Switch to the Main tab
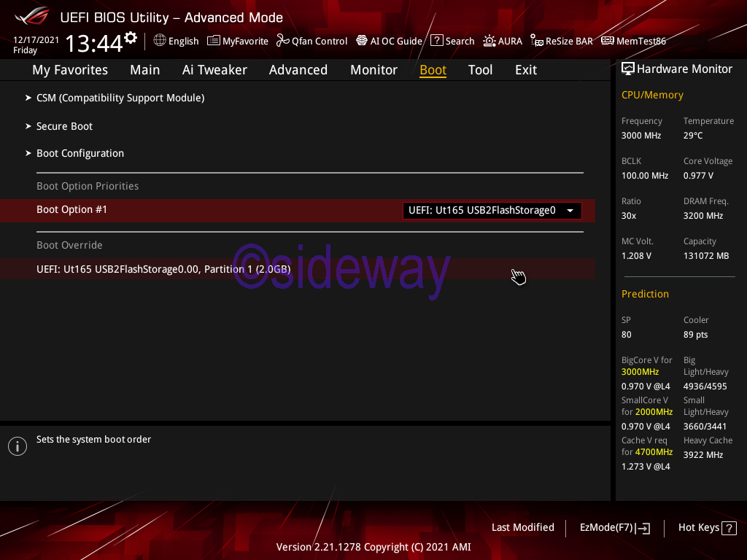Image resolution: width=747 pixels, height=560 pixels. [x=145, y=70]
